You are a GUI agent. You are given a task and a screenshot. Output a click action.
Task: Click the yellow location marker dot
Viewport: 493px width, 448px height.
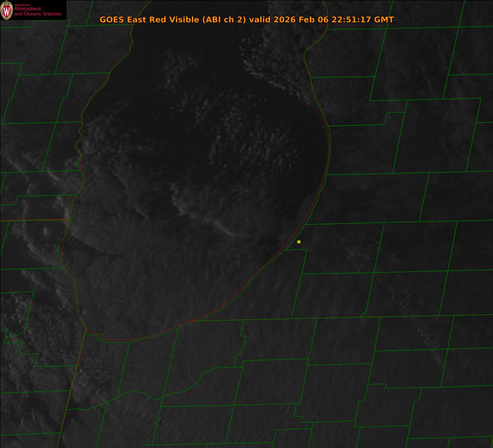(299, 242)
